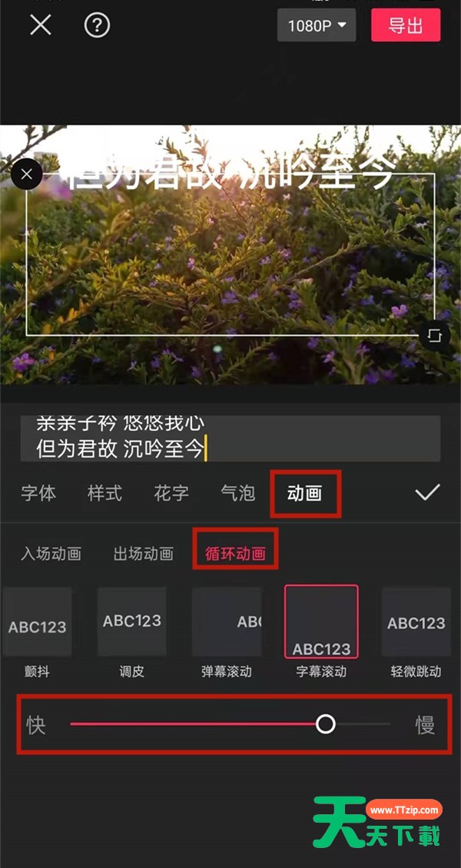461x868 pixels.
Task: Choose the 出场动画 exit animation category
Action: pos(144,554)
